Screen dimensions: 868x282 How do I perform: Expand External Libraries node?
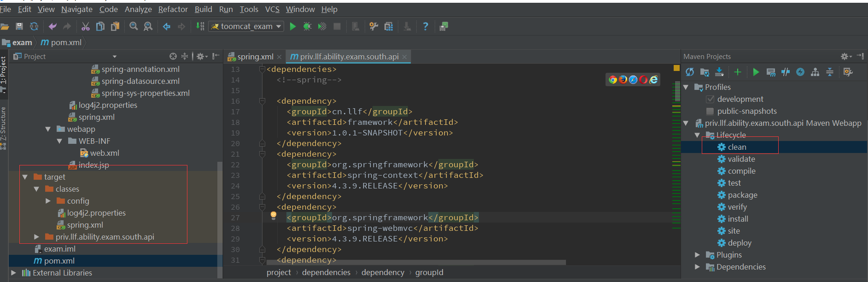click(13, 273)
